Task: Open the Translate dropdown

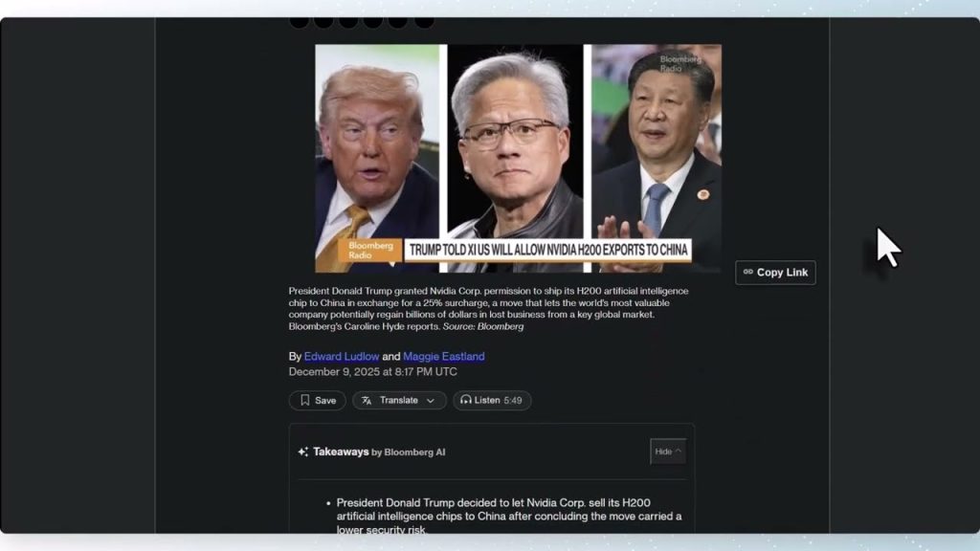Action: (399, 401)
